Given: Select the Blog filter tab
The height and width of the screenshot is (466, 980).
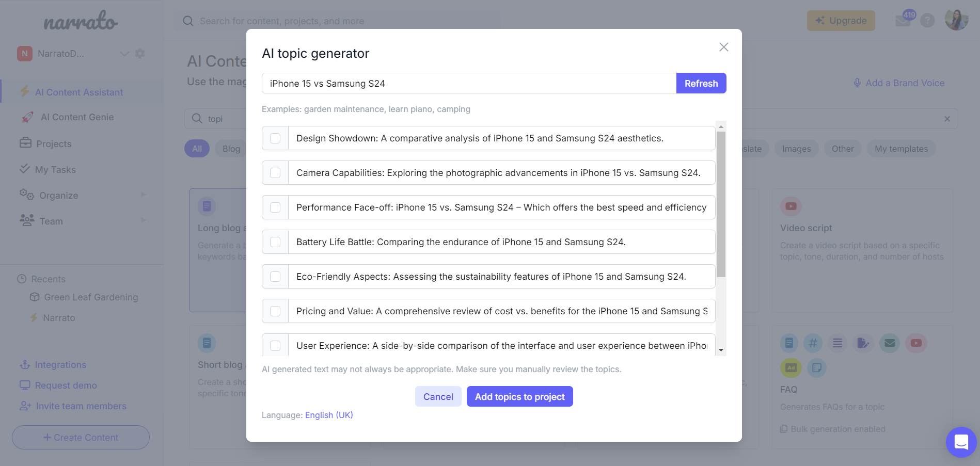Looking at the screenshot, I should coord(231,149).
